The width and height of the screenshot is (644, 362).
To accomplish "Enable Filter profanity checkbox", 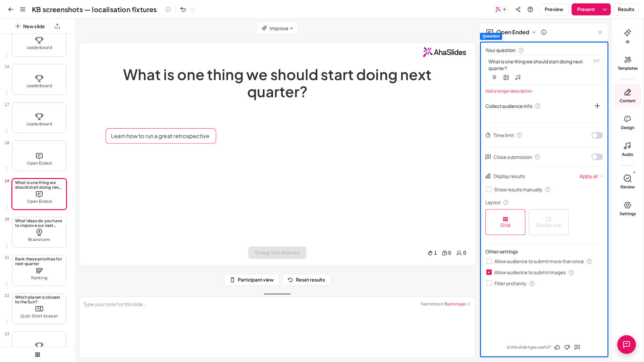I will [x=489, y=284].
